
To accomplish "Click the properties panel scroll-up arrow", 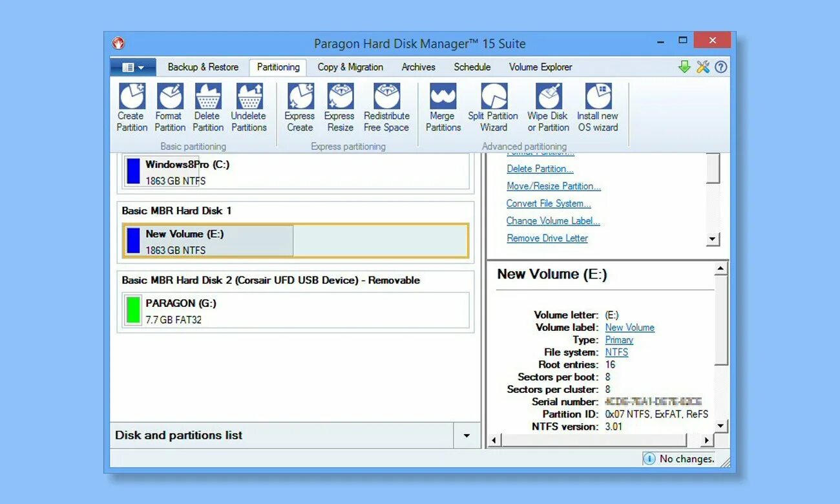I will [x=721, y=268].
